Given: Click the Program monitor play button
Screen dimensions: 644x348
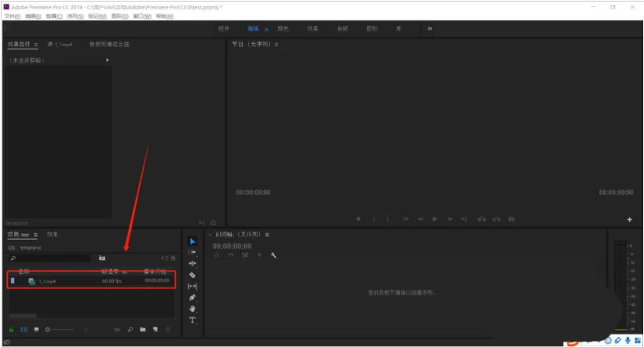Looking at the screenshot, I should pyautogui.click(x=434, y=219).
